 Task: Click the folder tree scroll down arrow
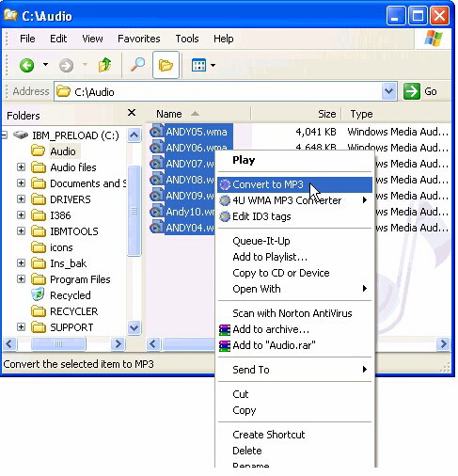pyautogui.click(x=134, y=328)
